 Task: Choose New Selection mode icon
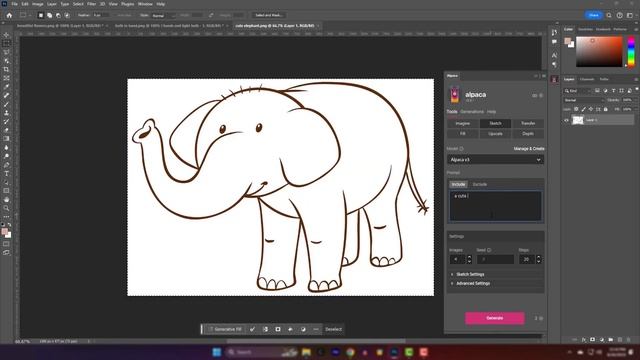[40, 16]
